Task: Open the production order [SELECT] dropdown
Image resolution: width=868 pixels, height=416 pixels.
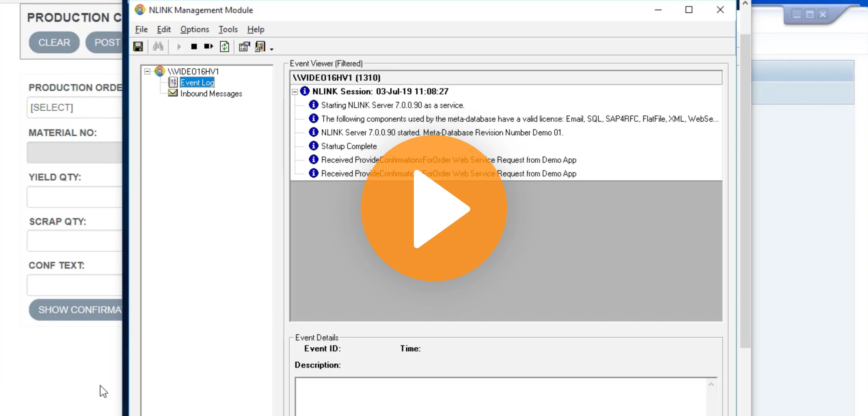Action: click(74, 108)
